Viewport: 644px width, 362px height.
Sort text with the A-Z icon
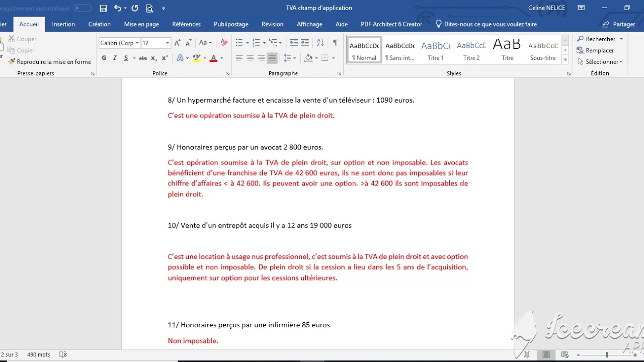pos(320,43)
